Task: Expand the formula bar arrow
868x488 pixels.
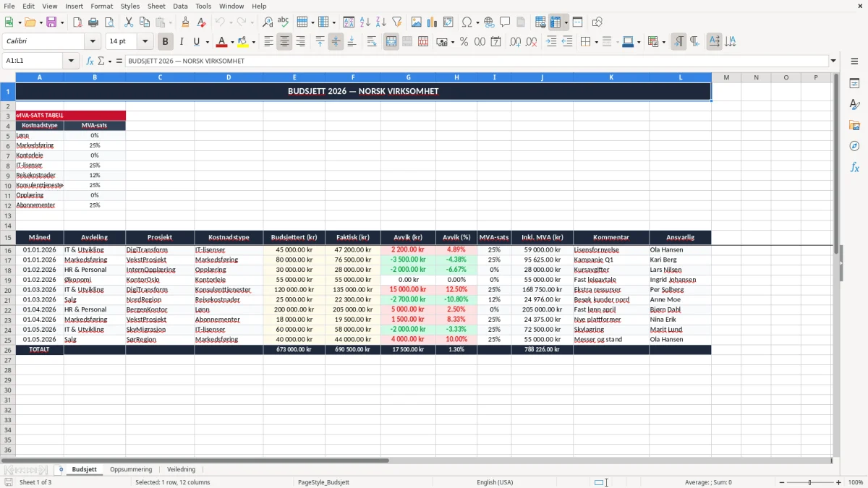Action: coord(833,61)
